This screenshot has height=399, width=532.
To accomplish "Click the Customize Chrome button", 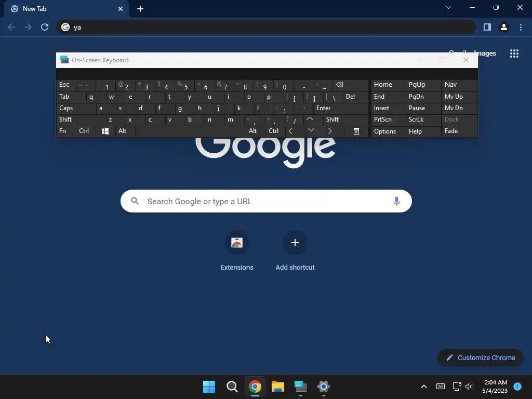I will (x=481, y=357).
